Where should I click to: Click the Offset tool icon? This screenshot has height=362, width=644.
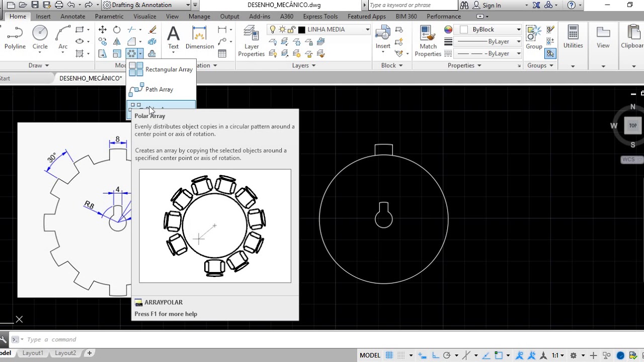coord(152,54)
